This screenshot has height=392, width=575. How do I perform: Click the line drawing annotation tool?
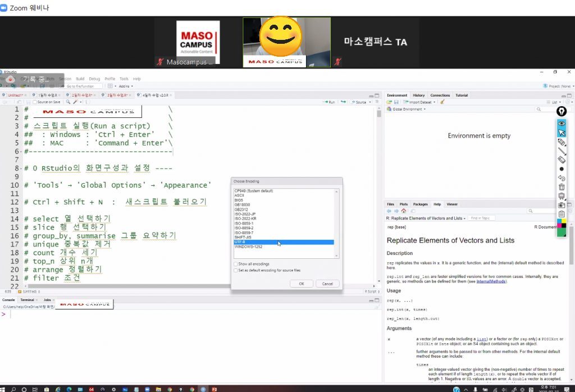tap(562, 151)
